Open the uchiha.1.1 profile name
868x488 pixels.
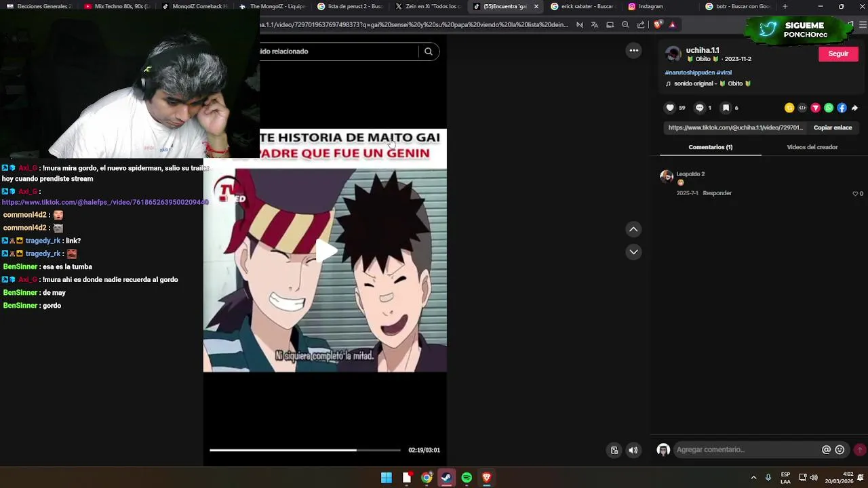[703, 50]
